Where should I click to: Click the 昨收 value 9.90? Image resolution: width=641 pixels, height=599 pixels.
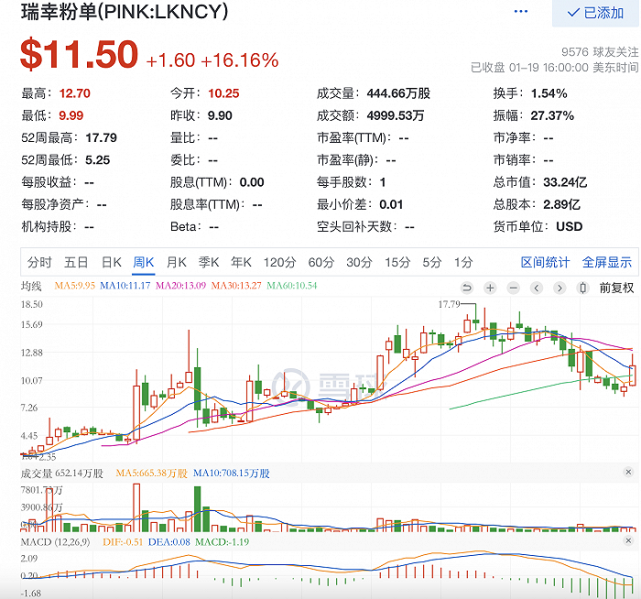click(x=220, y=116)
